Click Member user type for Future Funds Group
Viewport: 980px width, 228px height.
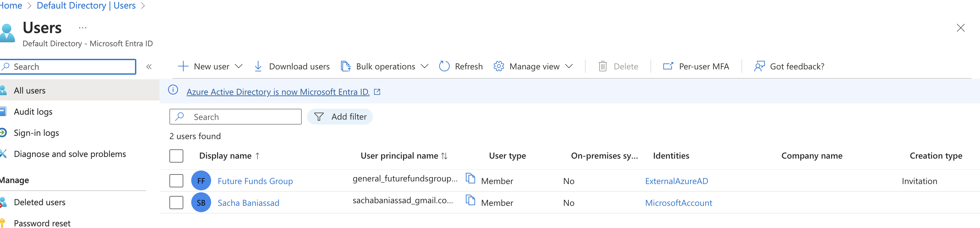pyautogui.click(x=497, y=181)
